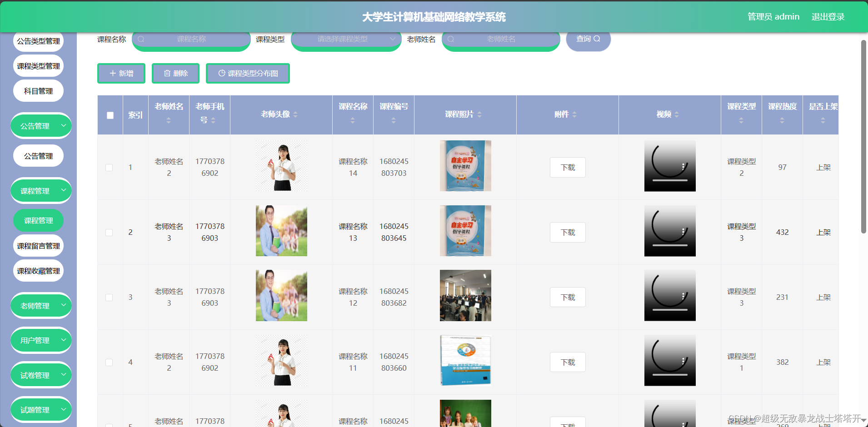Open video options menu in row 3
868x427 pixels.
tap(683, 297)
